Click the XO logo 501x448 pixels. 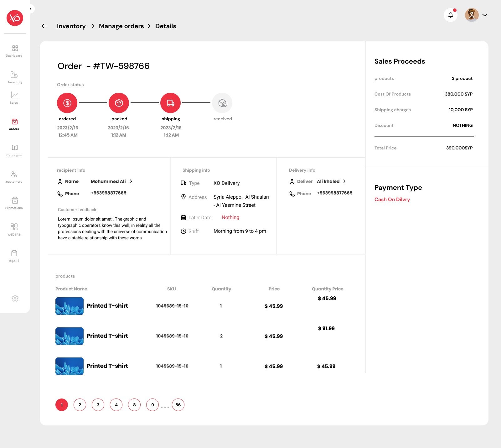15,18
